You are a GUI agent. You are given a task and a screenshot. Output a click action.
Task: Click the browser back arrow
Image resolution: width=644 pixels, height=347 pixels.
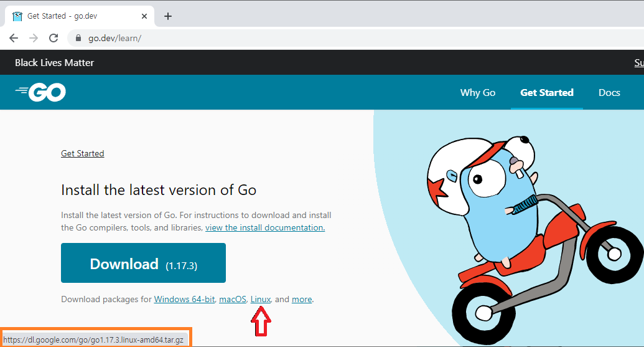(14, 38)
